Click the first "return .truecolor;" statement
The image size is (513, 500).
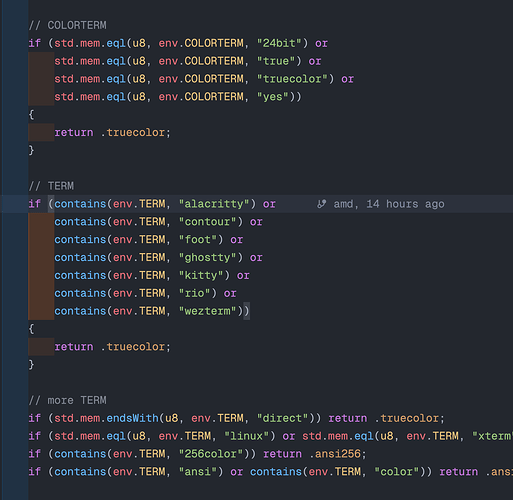pyautogui.click(x=113, y=133)
